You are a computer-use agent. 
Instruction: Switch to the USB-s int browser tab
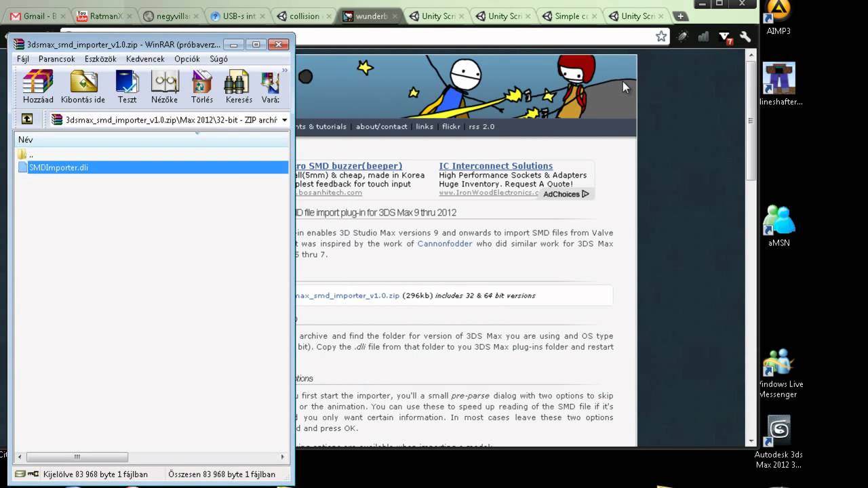pos(236,16)
